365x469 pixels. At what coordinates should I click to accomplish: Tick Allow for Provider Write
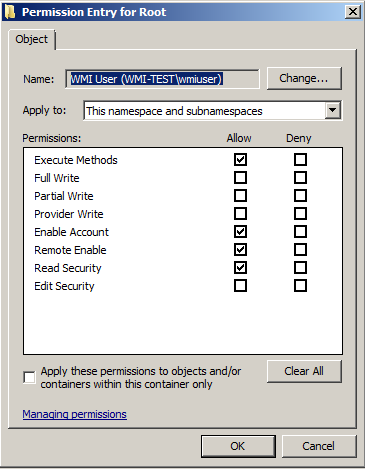pos(240,214)
